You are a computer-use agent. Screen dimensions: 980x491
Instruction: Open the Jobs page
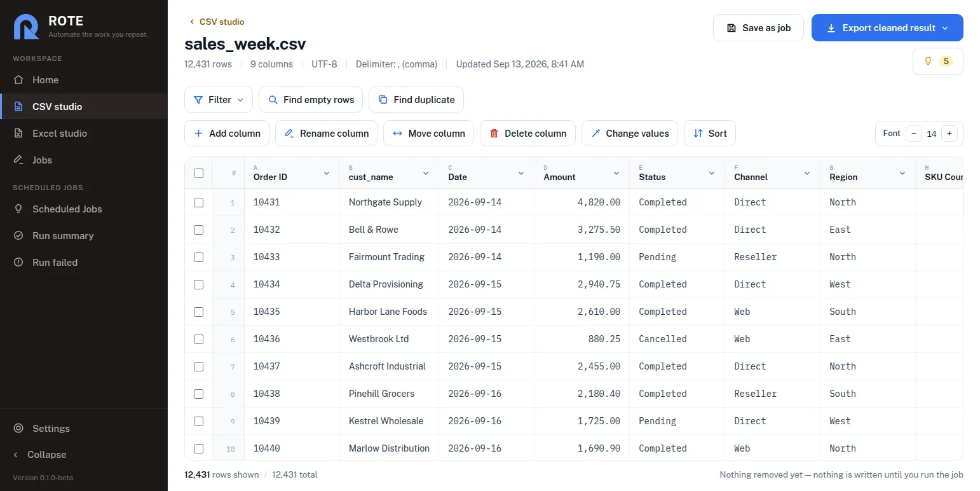point(83,160)
